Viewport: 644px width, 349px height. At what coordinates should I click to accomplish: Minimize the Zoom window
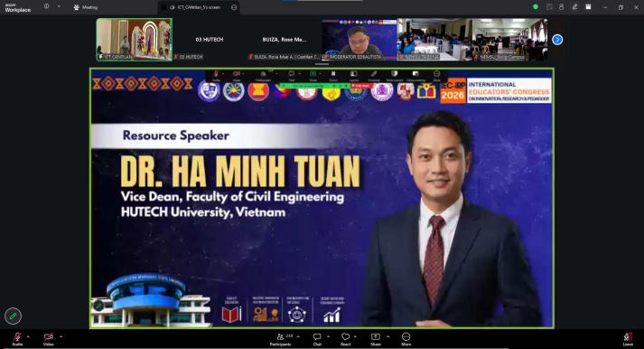(x=605, y=7)
